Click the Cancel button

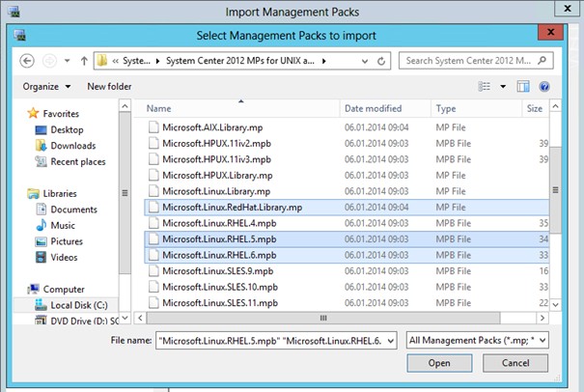click(x=515, y=363)
